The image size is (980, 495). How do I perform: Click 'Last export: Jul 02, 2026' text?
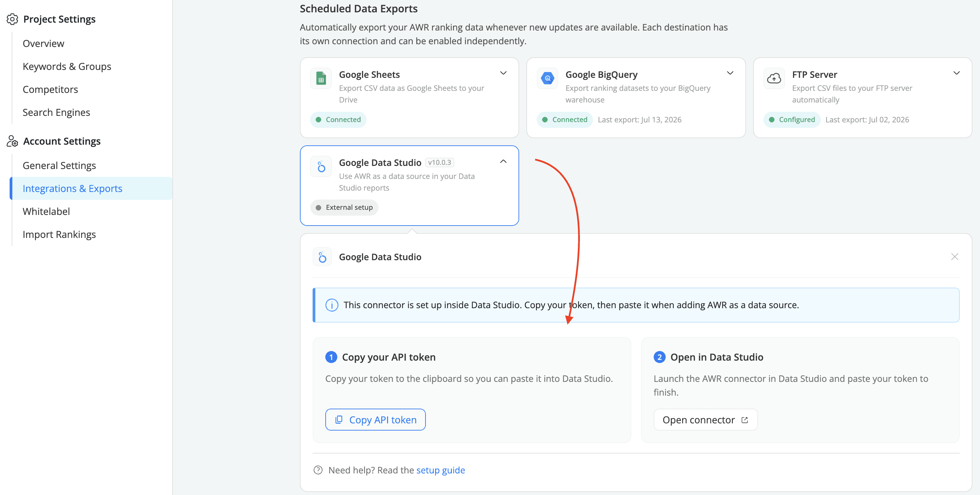click(867, 119)
